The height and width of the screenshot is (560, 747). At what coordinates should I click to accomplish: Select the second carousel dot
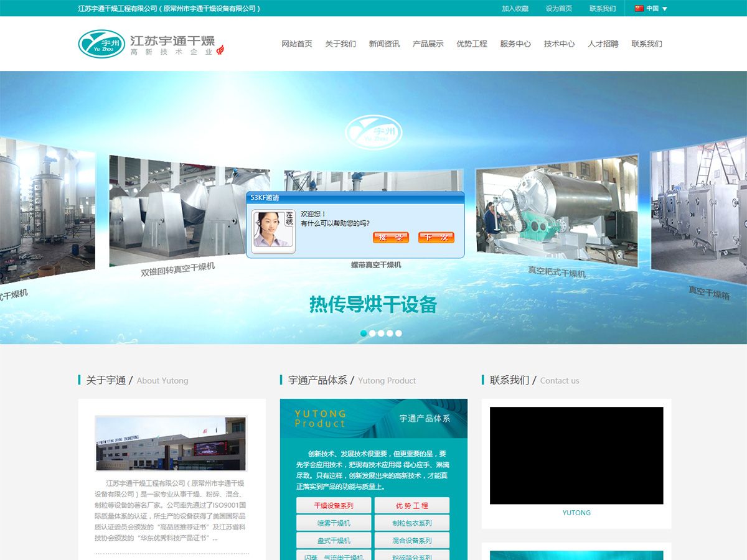[372, 333]
